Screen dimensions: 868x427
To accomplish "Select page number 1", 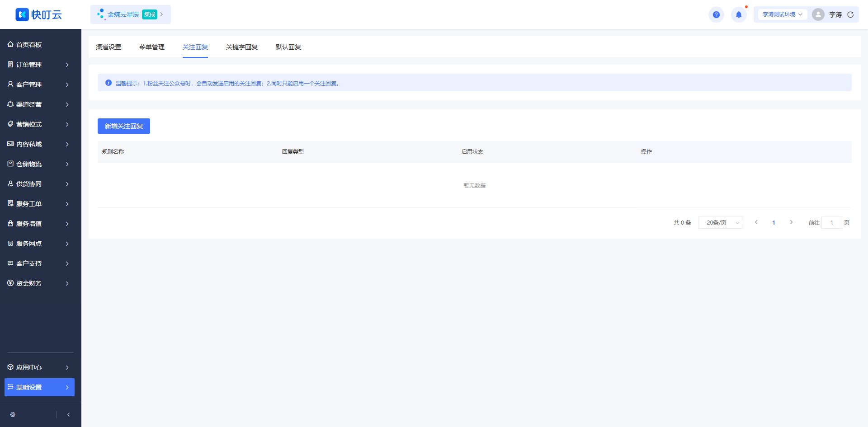I will click(774, 222).
